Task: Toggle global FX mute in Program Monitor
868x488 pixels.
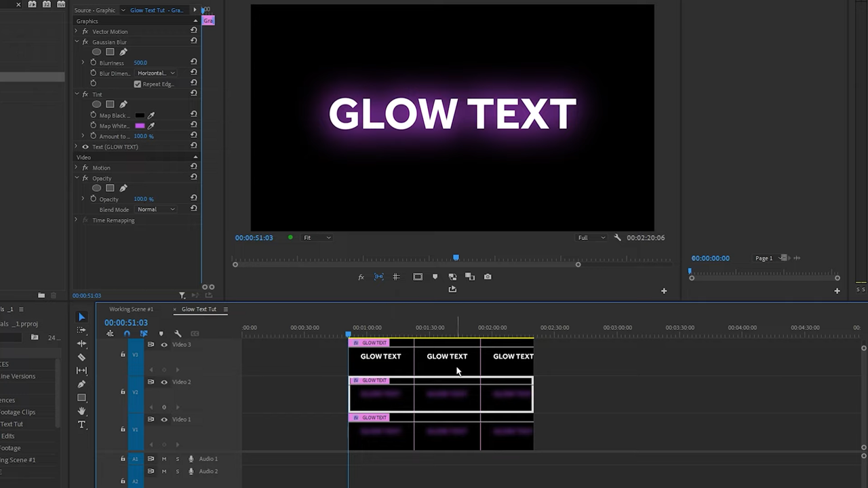Action: coord(361,277)
